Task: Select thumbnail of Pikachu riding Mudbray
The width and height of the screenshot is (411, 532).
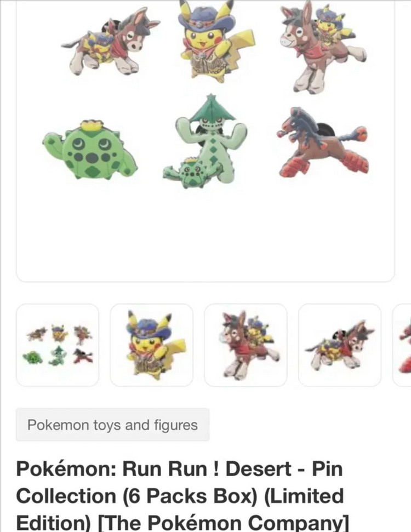Action: [246, 345]
